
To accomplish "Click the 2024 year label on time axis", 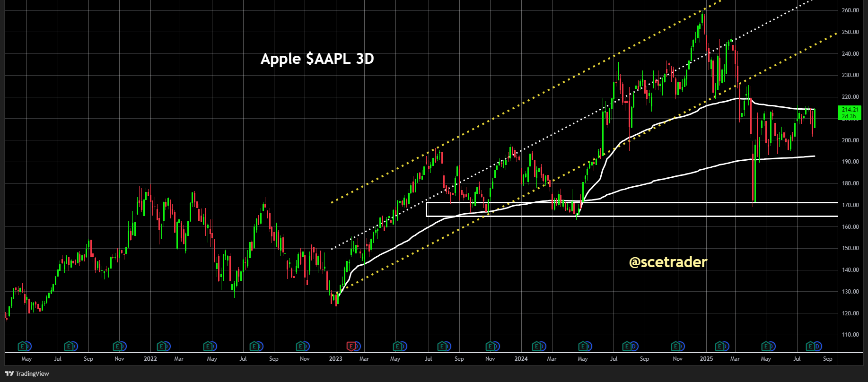I will (521, 359).
